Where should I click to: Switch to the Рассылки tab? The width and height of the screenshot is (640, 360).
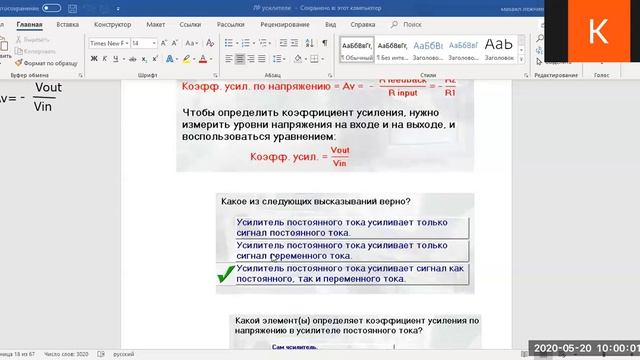point(231,24)
